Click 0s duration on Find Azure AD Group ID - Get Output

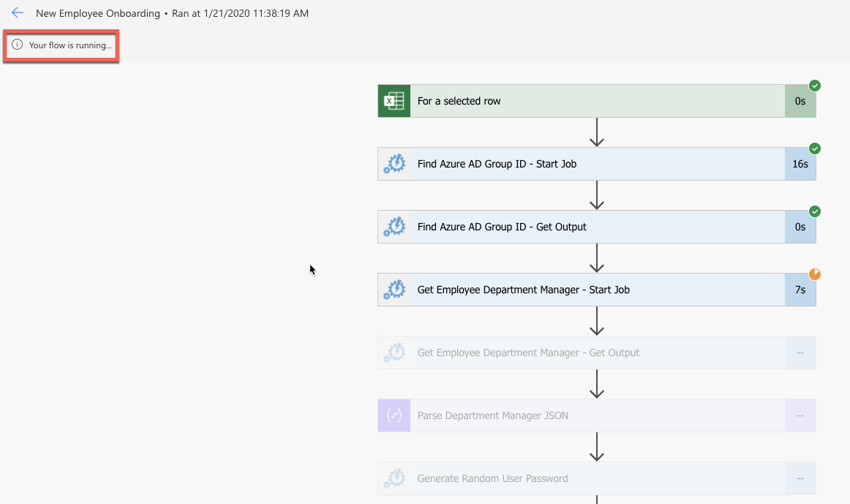(x=800, y=227)
